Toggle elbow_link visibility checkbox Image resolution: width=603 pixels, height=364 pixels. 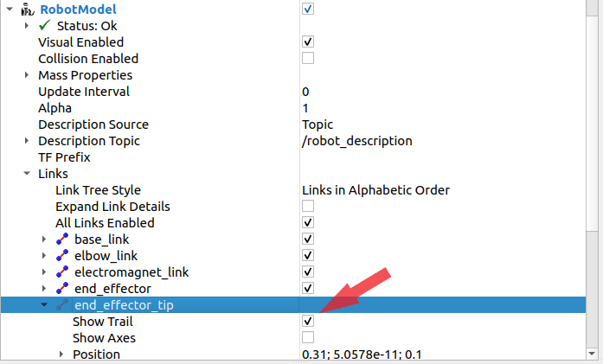coord(308,256)
